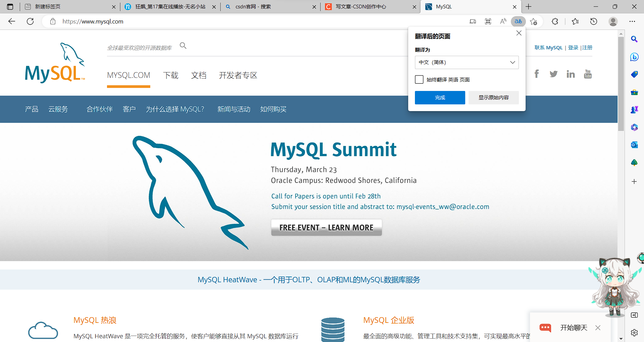Open the user profile avatar
The height and width of the screenshot is (342, 644).
[x=613, y=21]
